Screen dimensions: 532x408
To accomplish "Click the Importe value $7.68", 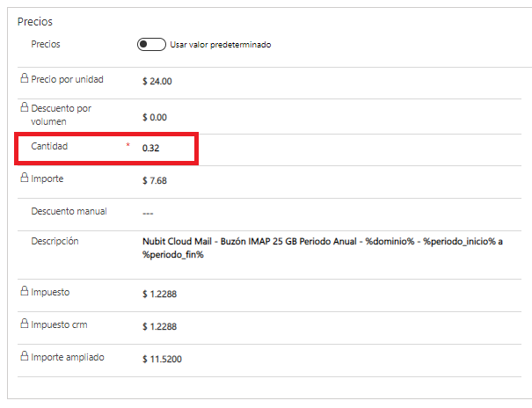I will [x=154, y=181].
